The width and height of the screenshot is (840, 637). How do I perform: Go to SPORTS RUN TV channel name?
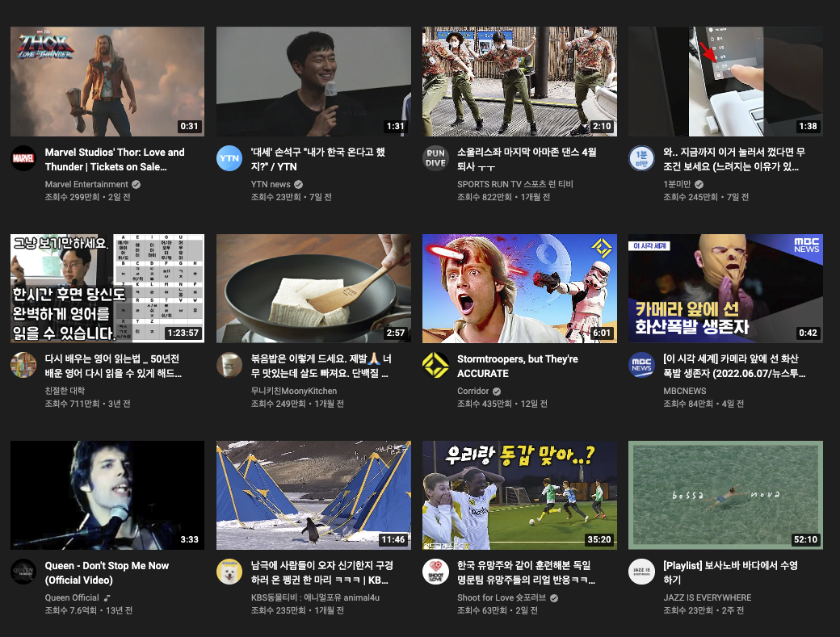[x=514, y=184]
